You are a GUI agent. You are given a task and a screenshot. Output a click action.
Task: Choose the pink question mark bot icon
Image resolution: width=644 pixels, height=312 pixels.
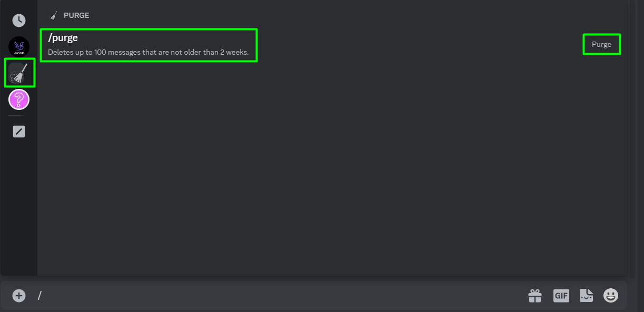point(19,99)
